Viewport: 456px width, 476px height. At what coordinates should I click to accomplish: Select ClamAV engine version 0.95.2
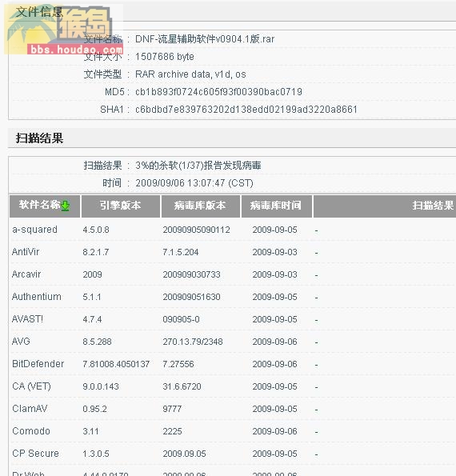(94, 409)
